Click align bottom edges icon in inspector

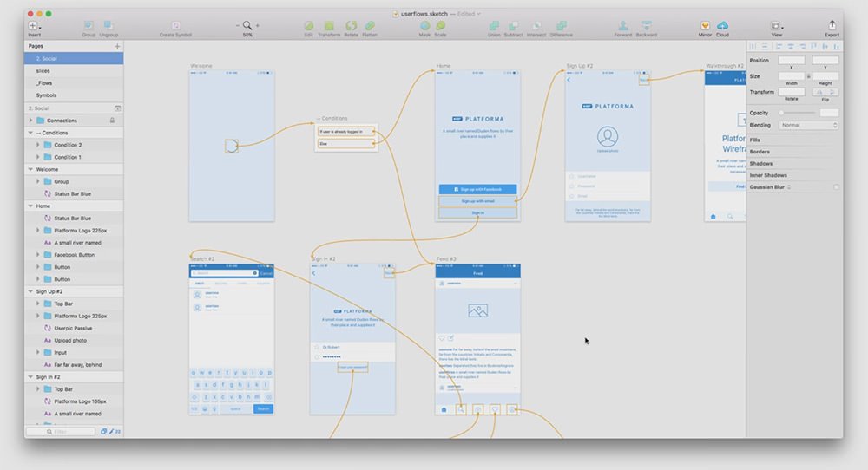coord(837,47)
